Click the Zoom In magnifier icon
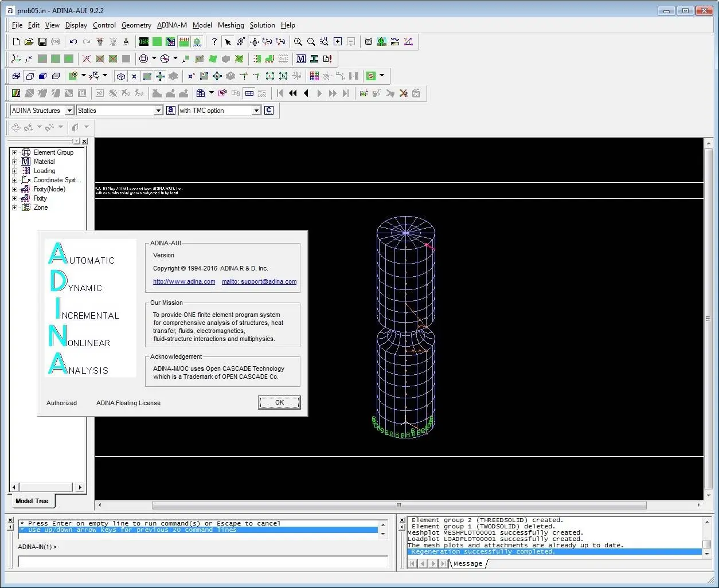Screen dimensions: 719x588 tap(298, 42)
